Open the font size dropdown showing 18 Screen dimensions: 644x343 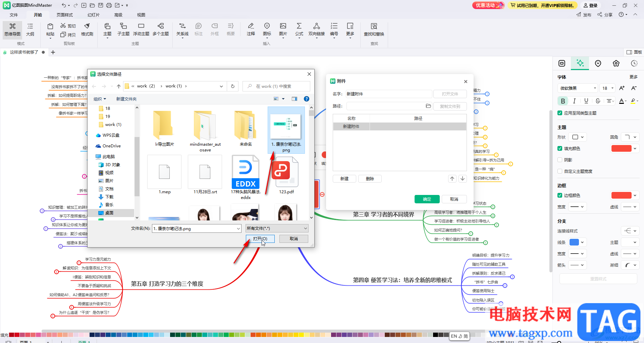[607, 88]
